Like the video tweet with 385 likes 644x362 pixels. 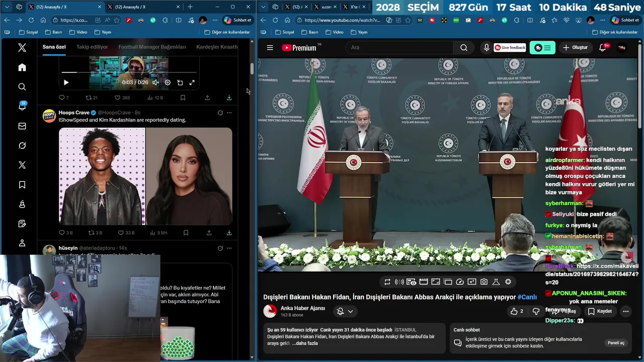pos(122,98)
